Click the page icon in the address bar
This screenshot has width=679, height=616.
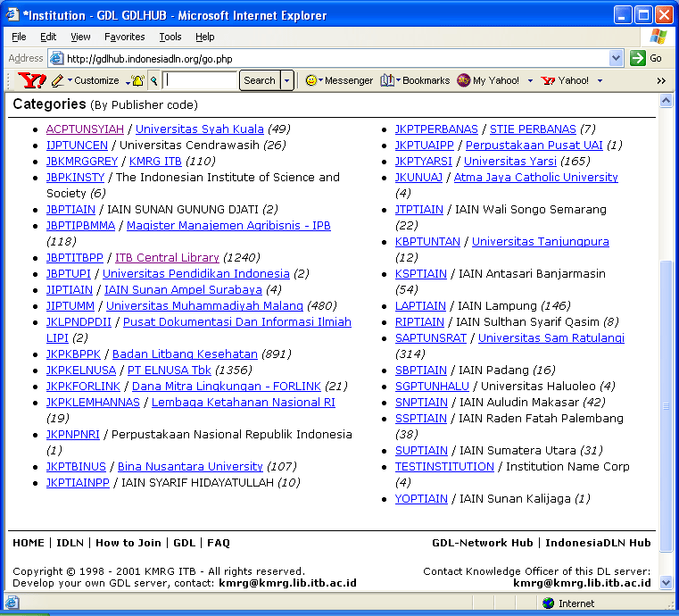point(56,58)
